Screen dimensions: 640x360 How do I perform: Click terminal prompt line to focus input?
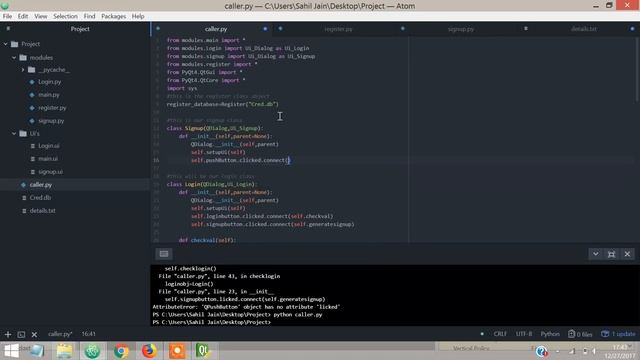[x=212, y=322]
